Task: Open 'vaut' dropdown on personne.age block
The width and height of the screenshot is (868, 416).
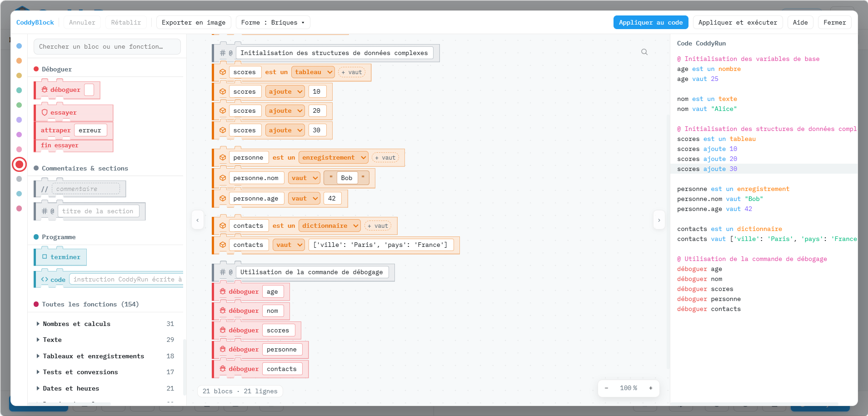Action: pyautogui.click(x=304, y=198)
